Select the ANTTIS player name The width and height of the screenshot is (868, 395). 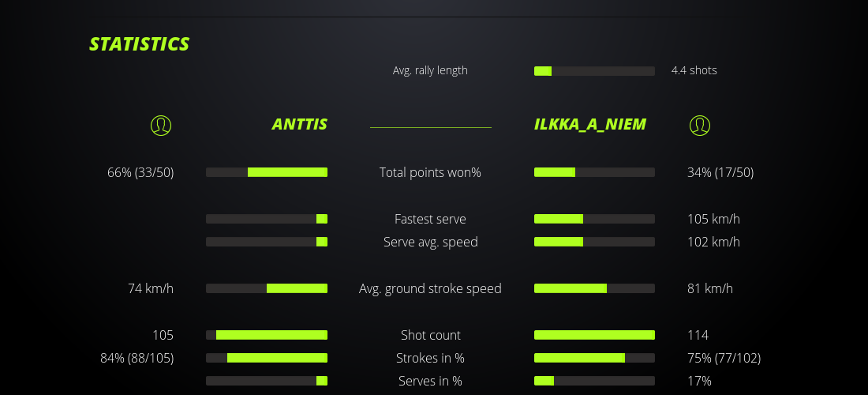point(300,124)
